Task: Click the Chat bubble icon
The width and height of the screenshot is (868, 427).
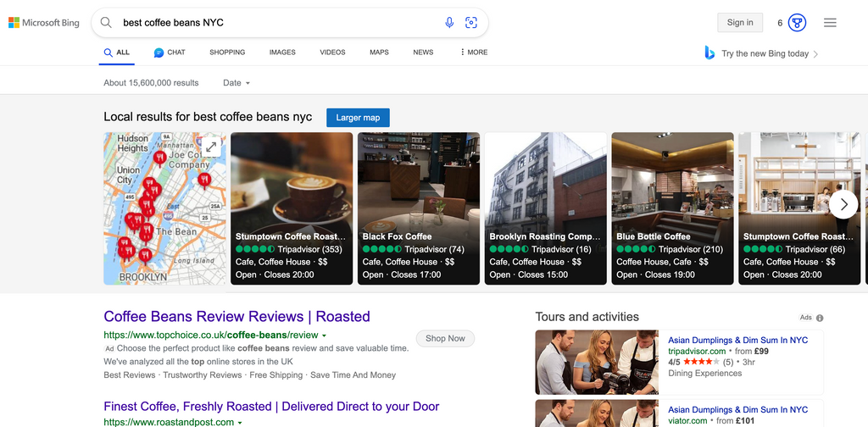Action: [159, 53]
